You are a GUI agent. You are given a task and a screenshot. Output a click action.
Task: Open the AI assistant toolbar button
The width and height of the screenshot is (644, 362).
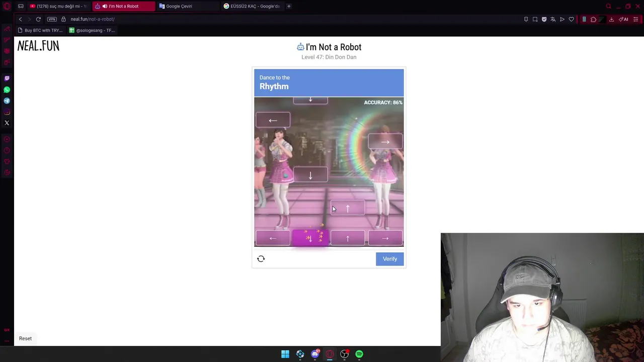coord(624,19)
